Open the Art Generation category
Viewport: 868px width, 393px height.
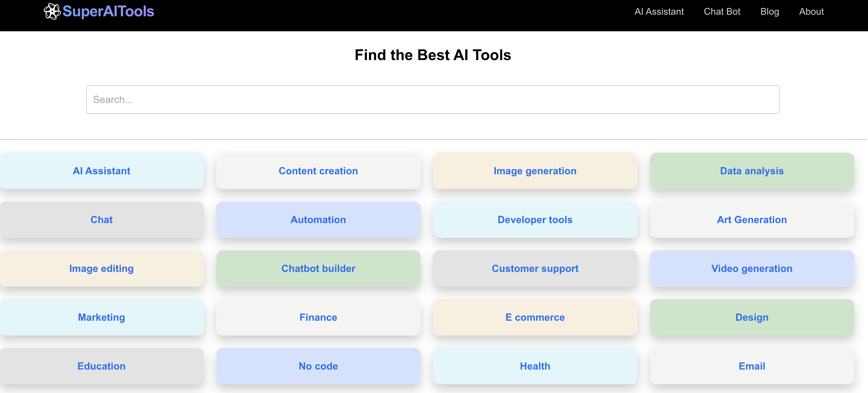751,220
